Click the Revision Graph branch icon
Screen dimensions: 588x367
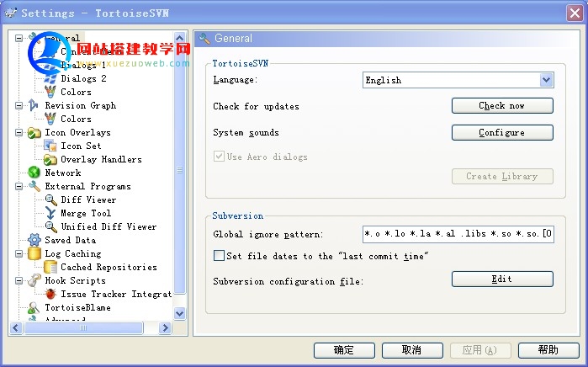(x=34, y=105)
